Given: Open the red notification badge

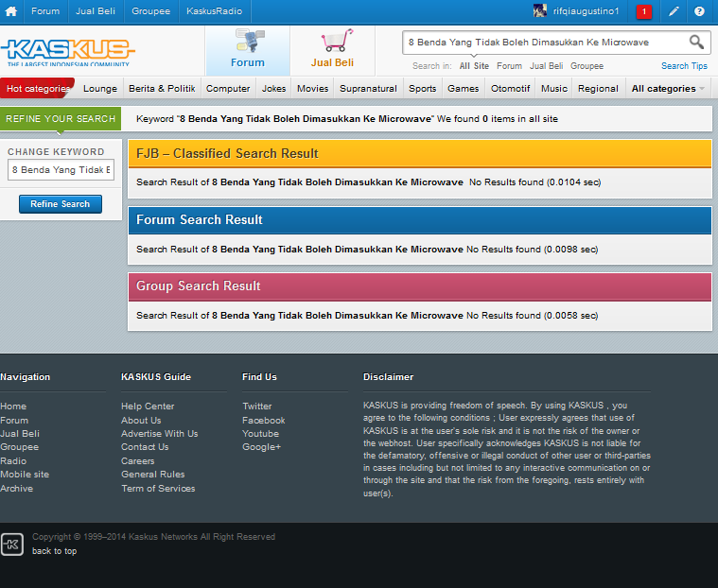Looking at the screenshot, I should coord(644,11).
